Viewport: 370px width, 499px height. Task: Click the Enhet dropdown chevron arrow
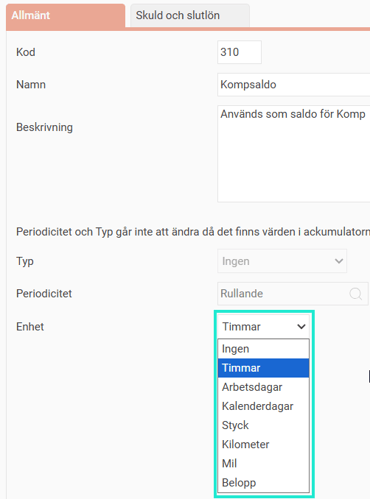pyautogui.click(x=301, y=327)
